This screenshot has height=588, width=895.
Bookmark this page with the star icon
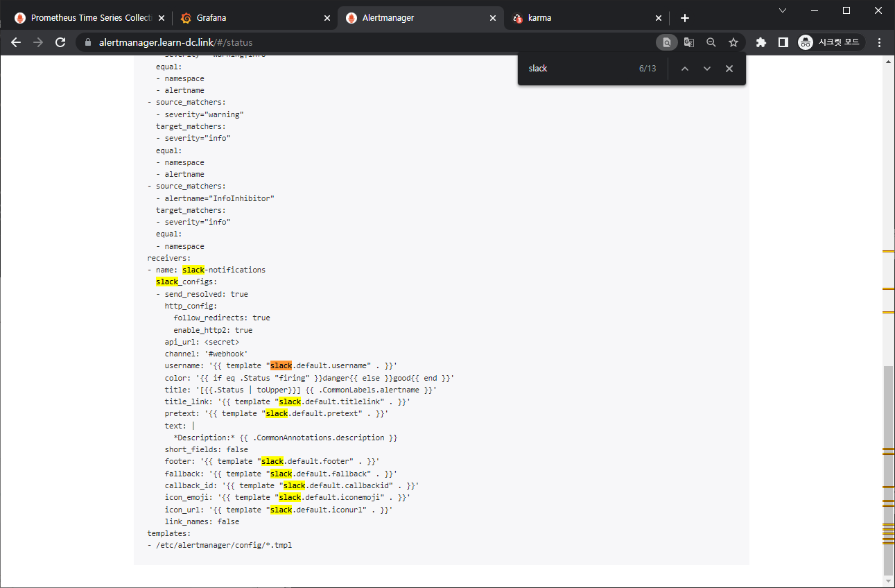[733, 42]
